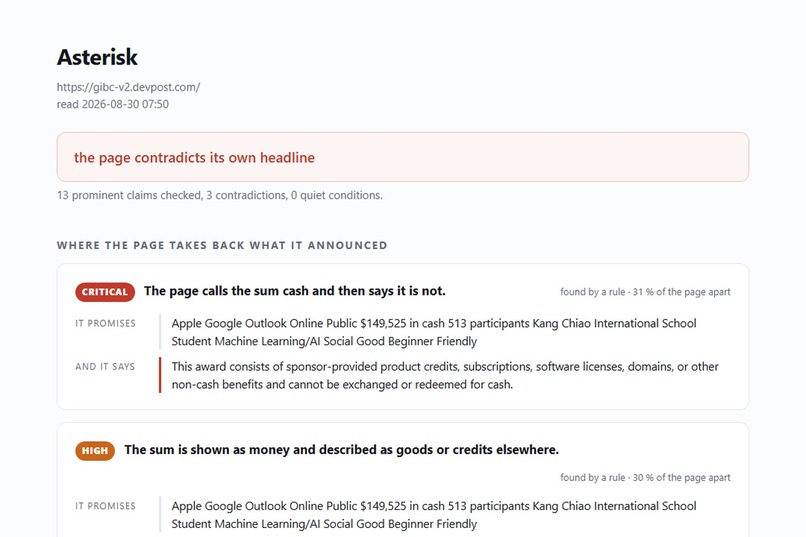Select the '13 prominent claims checked' summary line
Image resolution: width=806 pixels, height=537 pixels.
point(219,195)
